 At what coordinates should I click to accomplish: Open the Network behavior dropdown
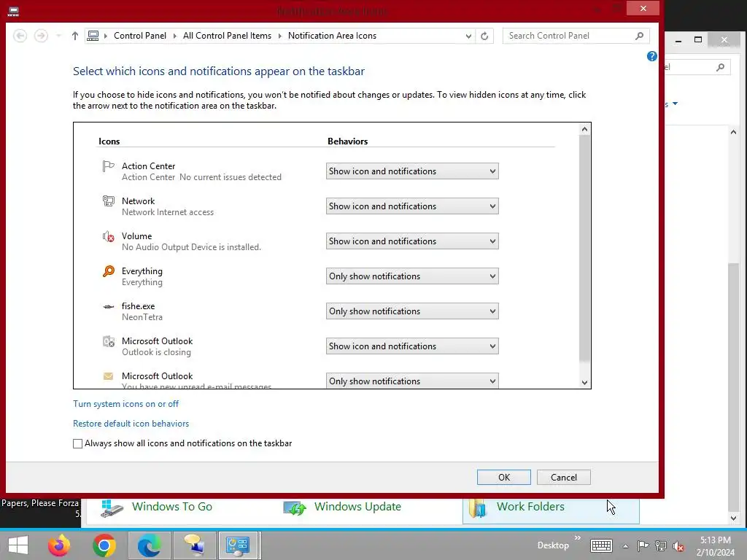(x=412, y=206)
